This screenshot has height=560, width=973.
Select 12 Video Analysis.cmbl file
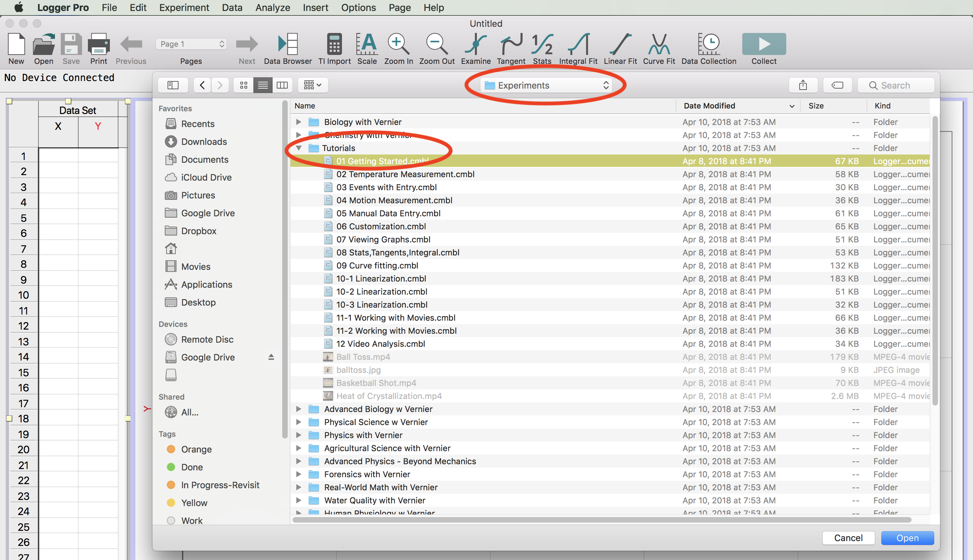(610, 344)
